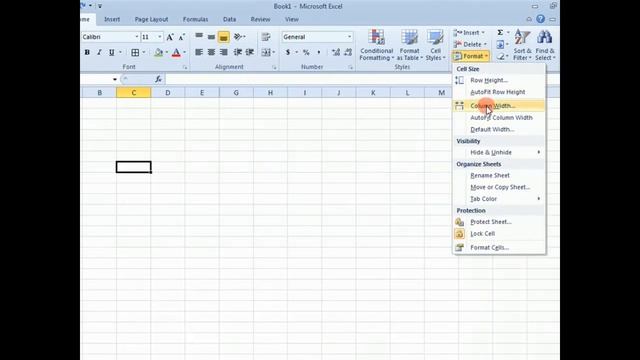Toggle Italic formatting button

coord(99,52)
